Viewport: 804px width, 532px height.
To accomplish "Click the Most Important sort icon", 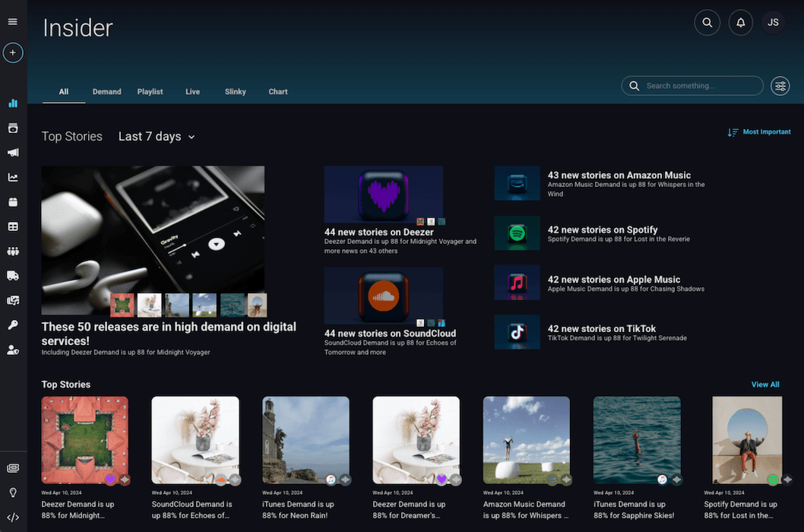I will pos(733,131).
